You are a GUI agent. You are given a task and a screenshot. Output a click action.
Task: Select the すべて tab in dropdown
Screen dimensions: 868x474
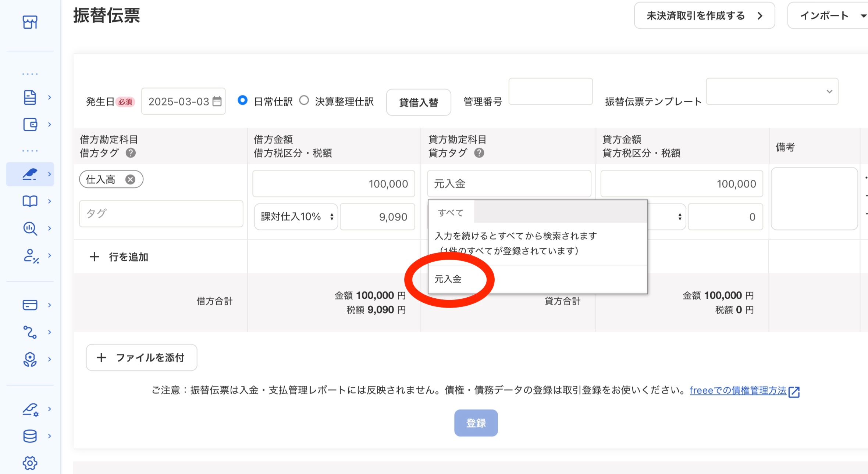(451, 212)
